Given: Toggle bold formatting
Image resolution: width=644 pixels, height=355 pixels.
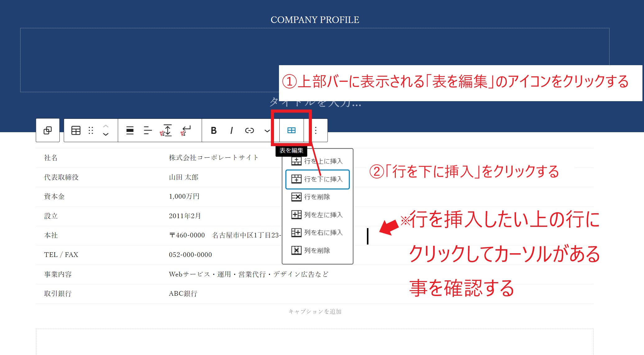Looking at the screenshot, I should click(214, 130).
